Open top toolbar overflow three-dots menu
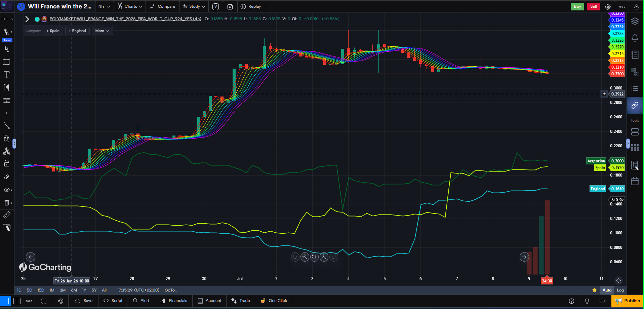Image resolution: width=644 pixels, height=309 pixels. tap(622, 7)
